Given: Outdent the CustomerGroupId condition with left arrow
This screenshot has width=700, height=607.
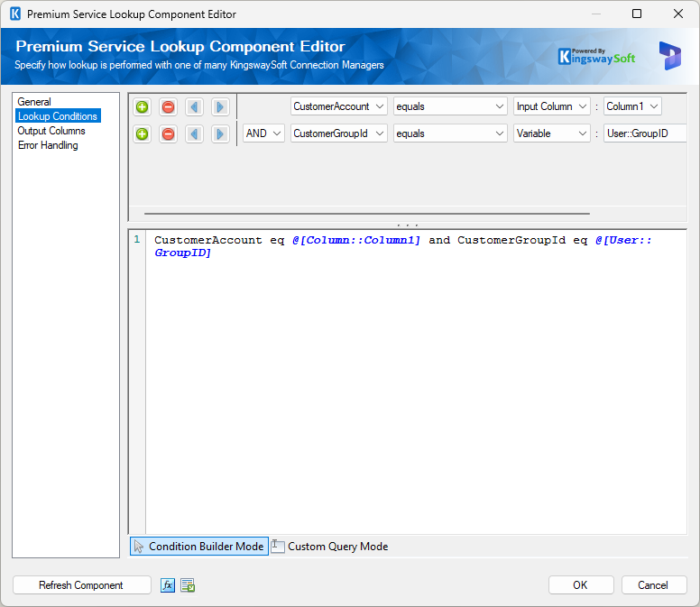Looking at the screenshot, I should [194, 133].
